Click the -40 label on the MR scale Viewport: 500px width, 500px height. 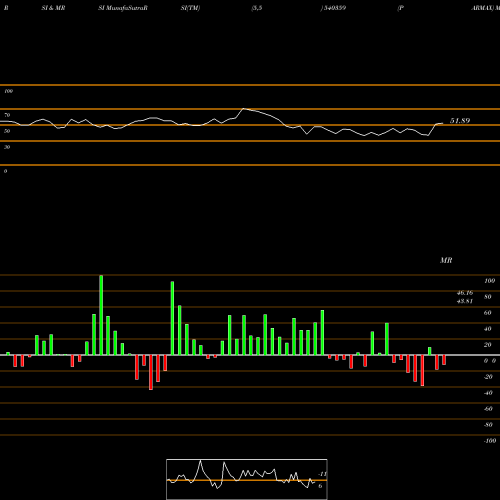(x=488, y=393)
